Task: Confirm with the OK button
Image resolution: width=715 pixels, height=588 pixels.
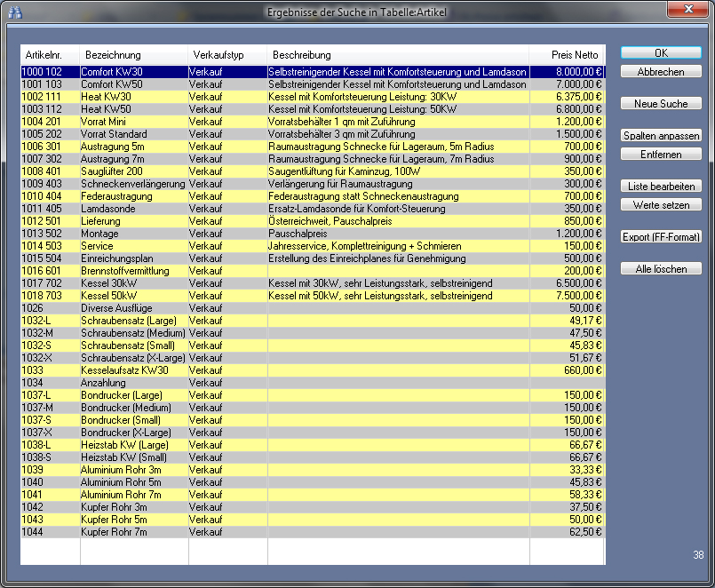Action: coord(661,53)
